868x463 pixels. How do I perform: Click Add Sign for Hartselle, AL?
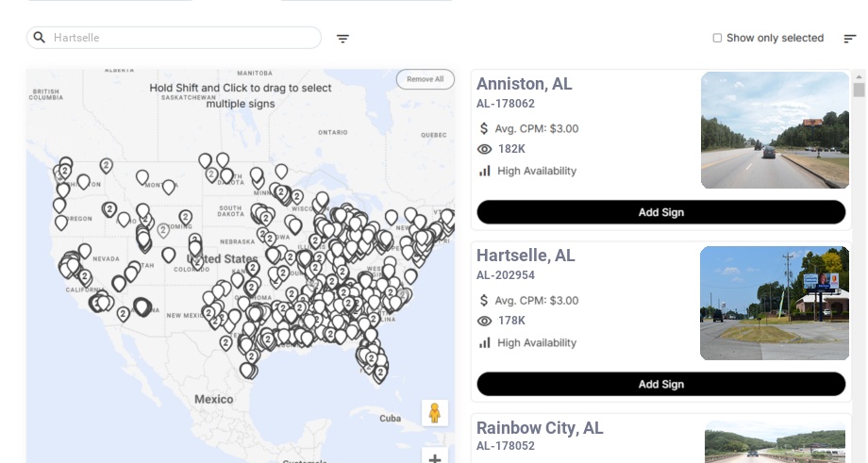(x=661, y=384)
